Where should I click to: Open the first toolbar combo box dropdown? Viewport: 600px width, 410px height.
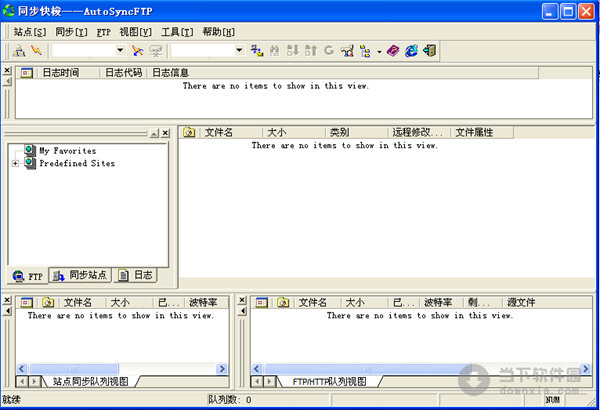[x=120, y=50]
